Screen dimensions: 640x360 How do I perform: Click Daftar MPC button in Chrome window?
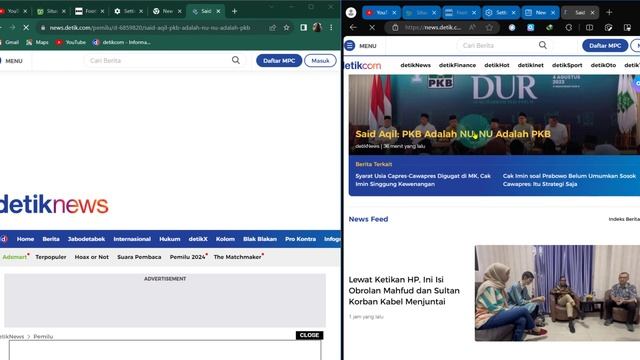coord(279,60)
